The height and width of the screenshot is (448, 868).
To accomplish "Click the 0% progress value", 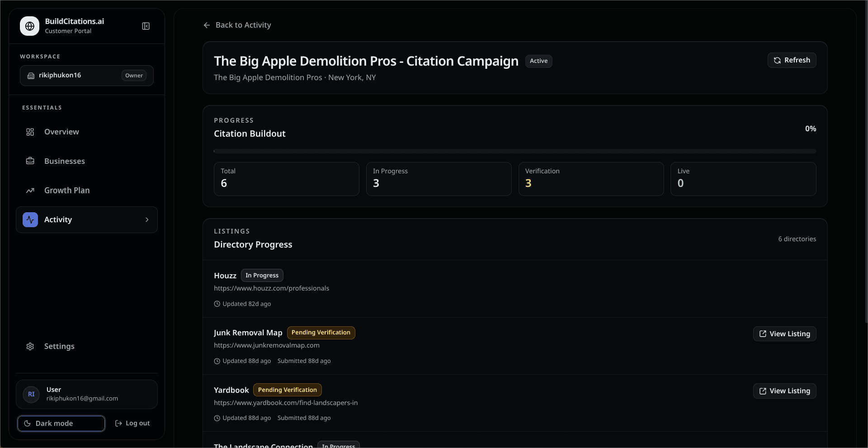I will point(811,129).
